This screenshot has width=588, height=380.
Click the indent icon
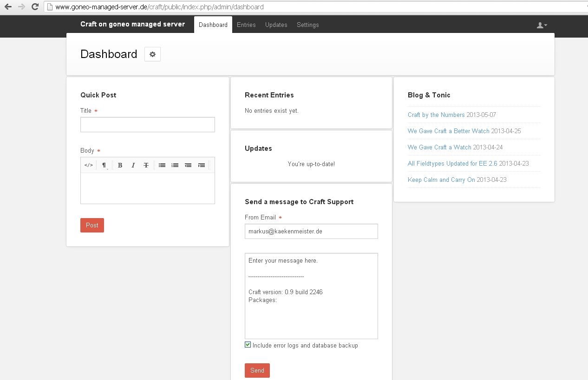tap(201, 165)
